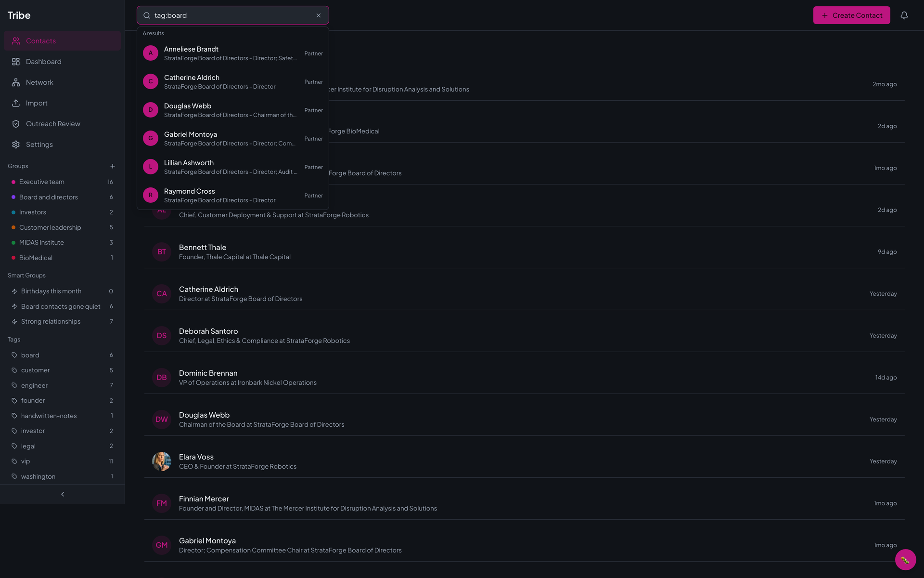This screenshot has width=924, height=578.
Task: Click the Tribe logo
Action: point(19,15)
